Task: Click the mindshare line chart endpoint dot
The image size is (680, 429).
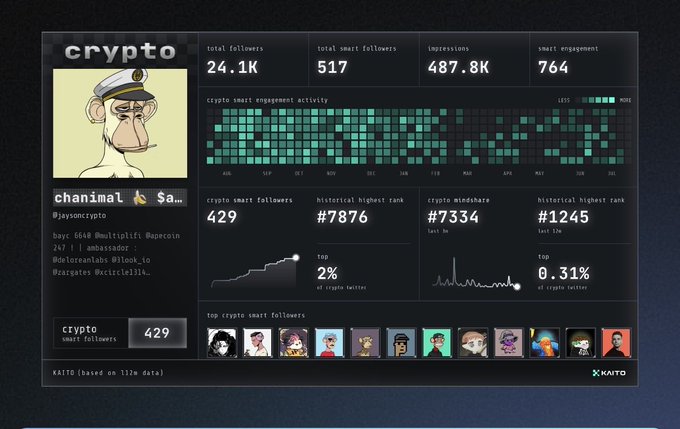Action: 517,286
